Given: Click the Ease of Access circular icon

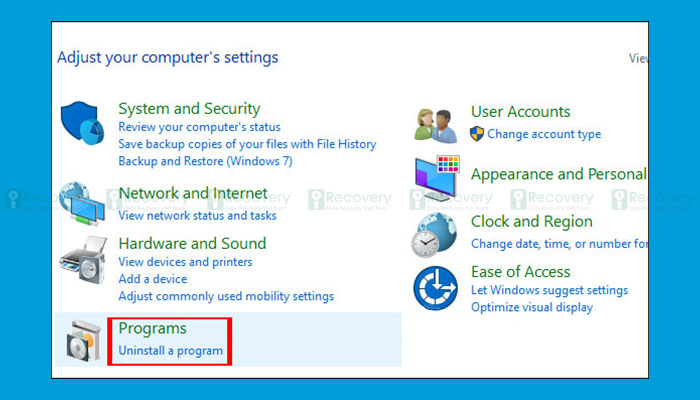Looking at the screenshot, I should (435, 288).
